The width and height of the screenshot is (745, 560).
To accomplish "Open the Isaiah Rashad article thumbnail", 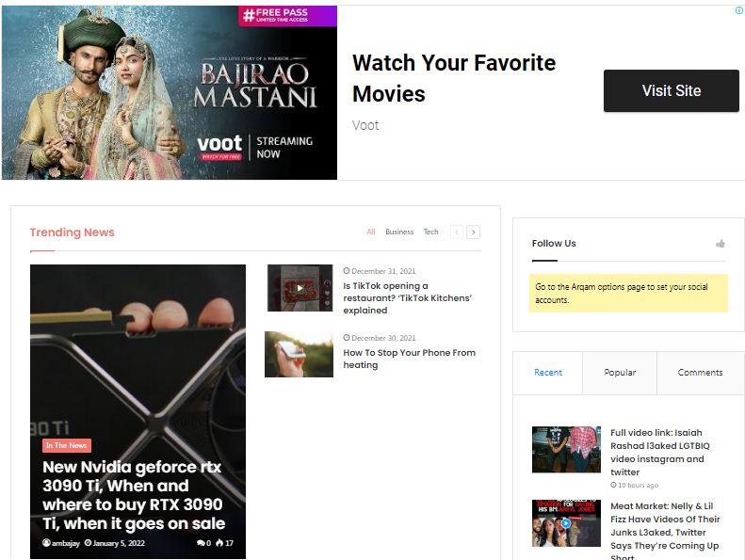I will coord(566,449).
